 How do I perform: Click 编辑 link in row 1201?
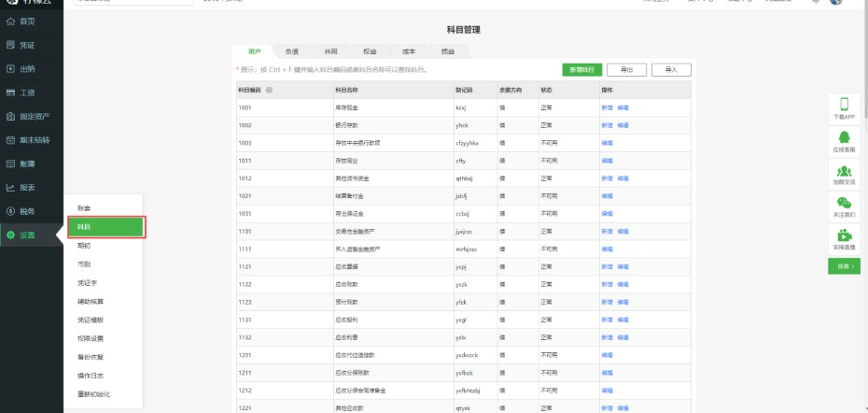tap(607, 355)
